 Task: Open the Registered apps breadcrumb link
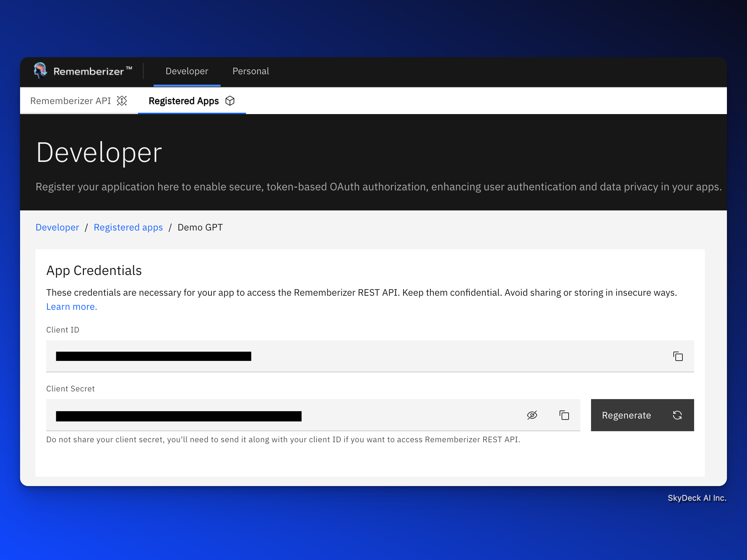[x=128, y=227]
